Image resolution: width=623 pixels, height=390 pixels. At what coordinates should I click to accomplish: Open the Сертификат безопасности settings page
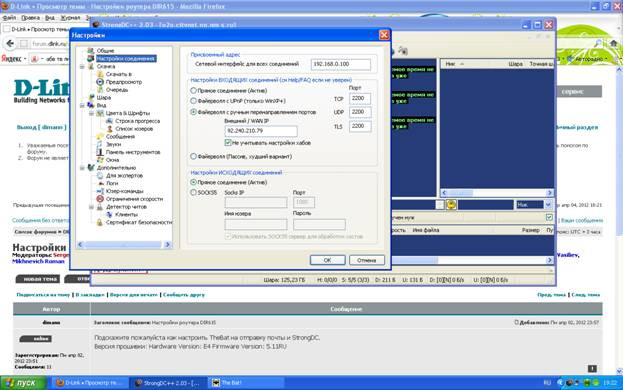(139, 222)
